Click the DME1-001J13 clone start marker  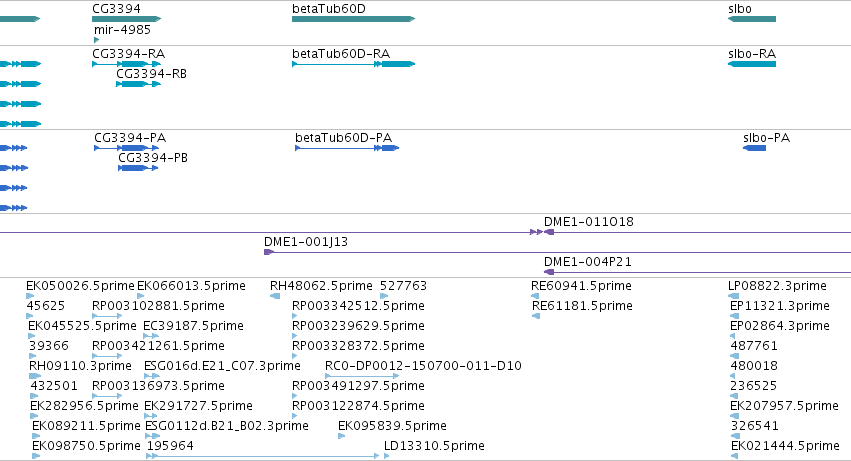click(268, 252)
